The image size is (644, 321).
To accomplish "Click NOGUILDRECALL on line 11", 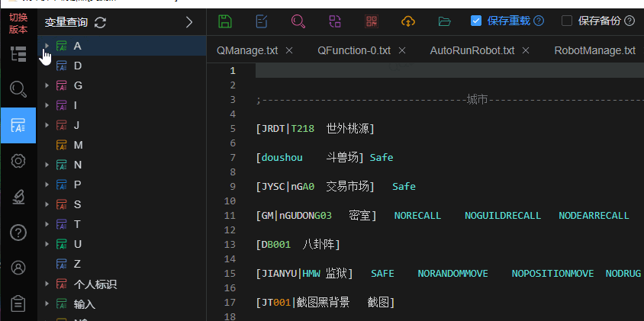I will click(503, 216).
